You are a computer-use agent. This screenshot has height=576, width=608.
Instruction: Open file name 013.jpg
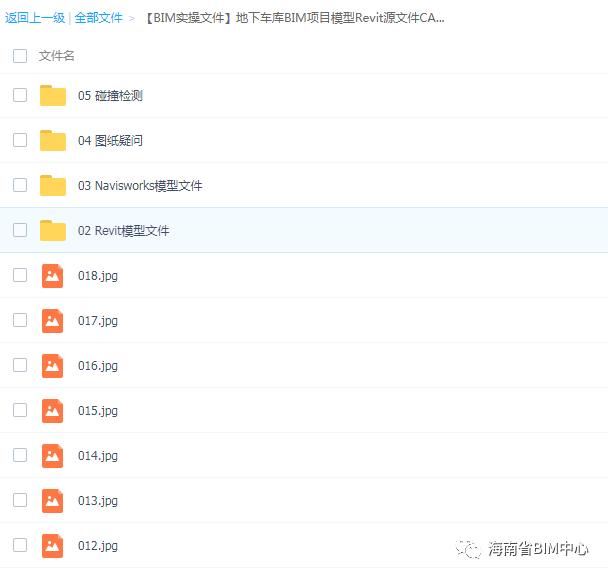click(98, 501)
